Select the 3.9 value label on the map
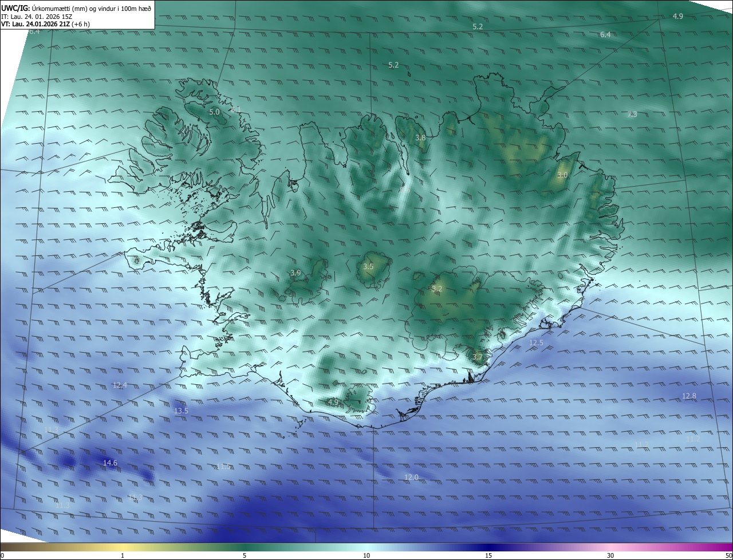Image resolution: width=733 pixels, height=560 pixels. point(295,273)
